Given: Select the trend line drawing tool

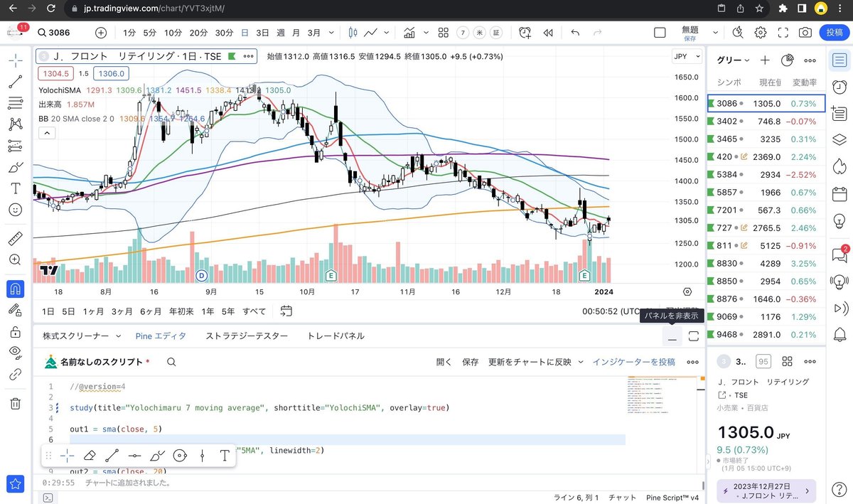Looking at the screenshot, I should tap(15, 82).
